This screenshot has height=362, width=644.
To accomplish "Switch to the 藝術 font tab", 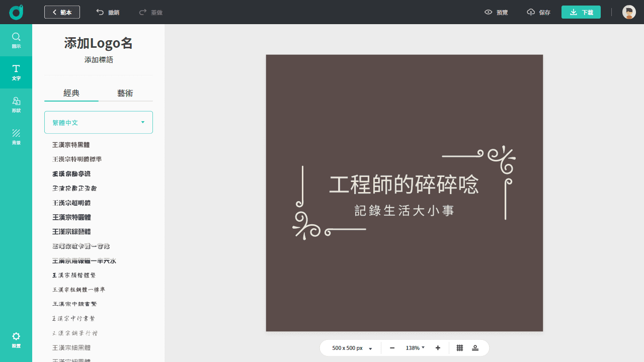I will click(x=126, y=93).
